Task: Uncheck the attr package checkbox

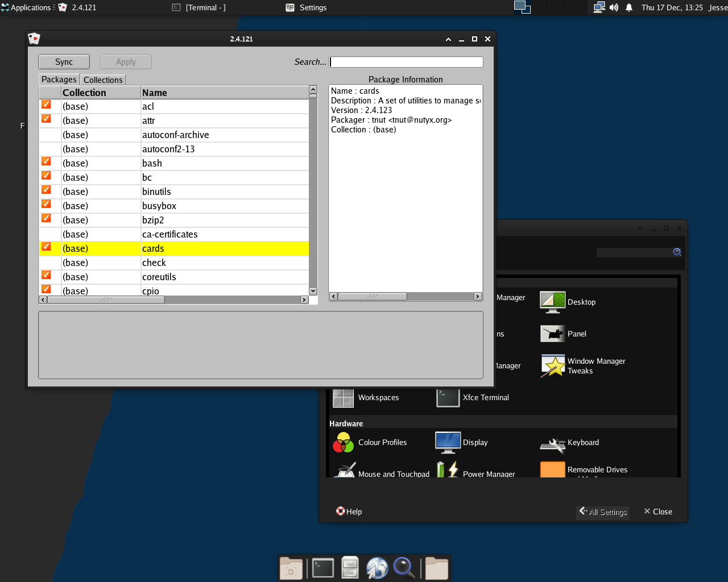Action: pos(47,119)
